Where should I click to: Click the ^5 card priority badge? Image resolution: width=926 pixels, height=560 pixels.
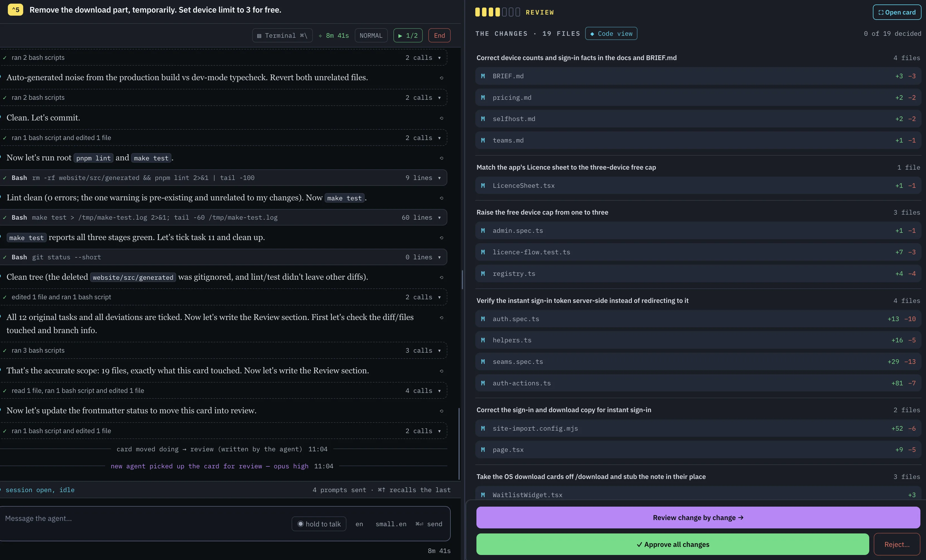(x=15, y=10)
